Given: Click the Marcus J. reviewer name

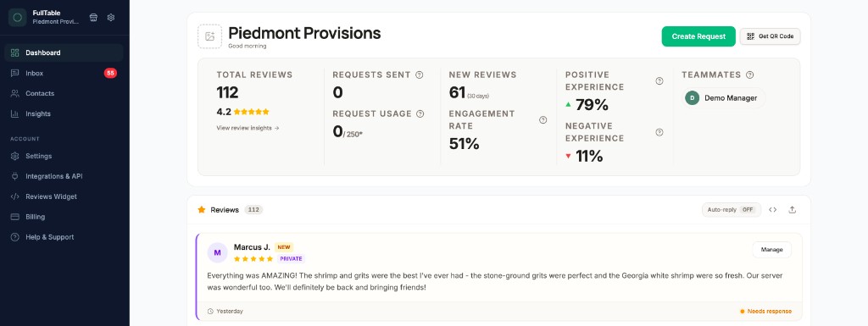Looking at the screenshot, I should tap(252, 247).
